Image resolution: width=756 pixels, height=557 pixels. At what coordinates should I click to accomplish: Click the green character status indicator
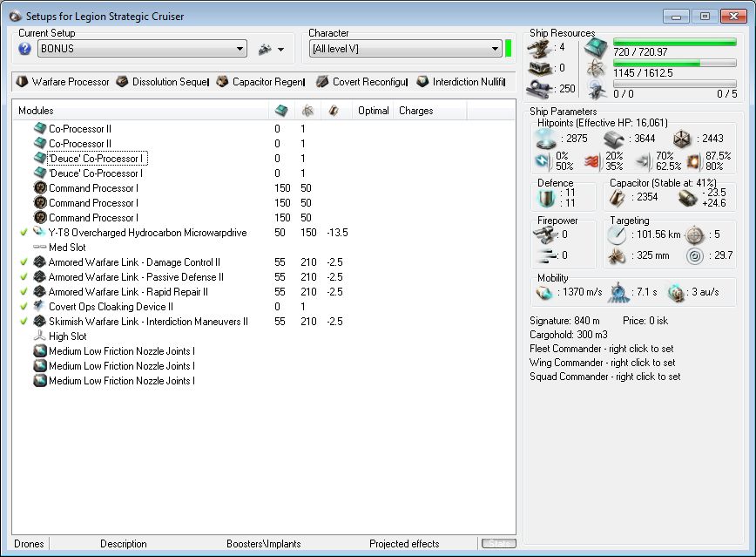click(508, 48)
